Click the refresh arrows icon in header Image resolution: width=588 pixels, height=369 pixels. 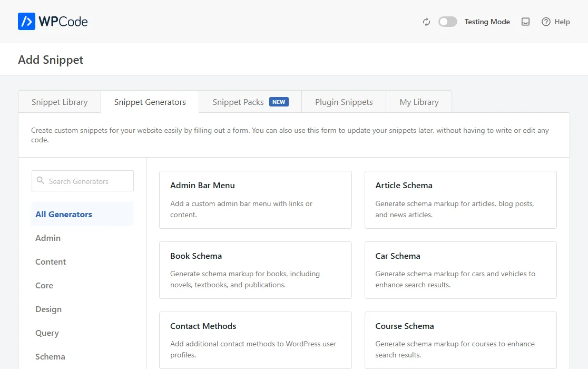point(426,22)
